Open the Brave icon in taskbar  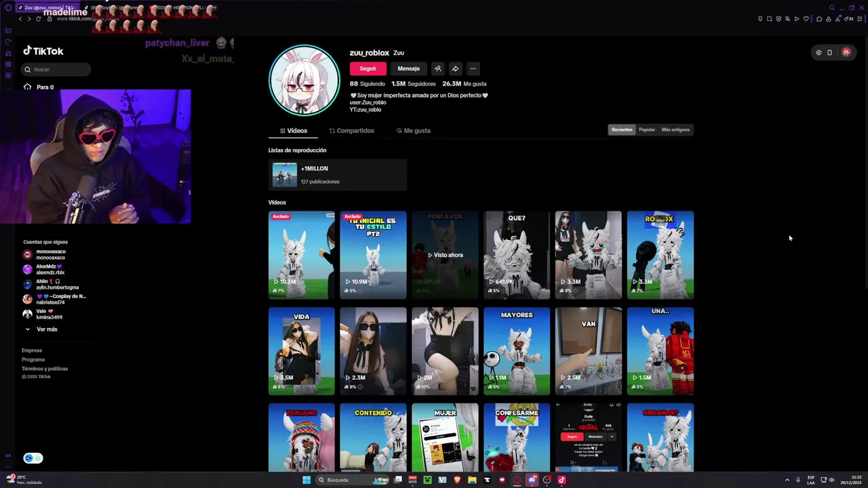(457, 480)
